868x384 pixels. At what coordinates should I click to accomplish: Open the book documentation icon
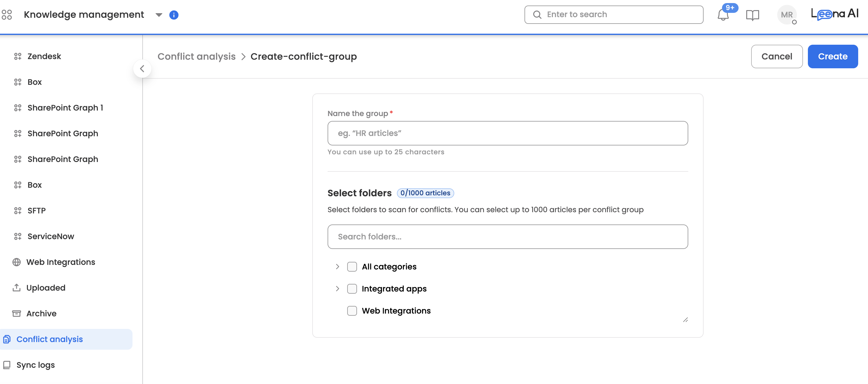click(752, 15)
